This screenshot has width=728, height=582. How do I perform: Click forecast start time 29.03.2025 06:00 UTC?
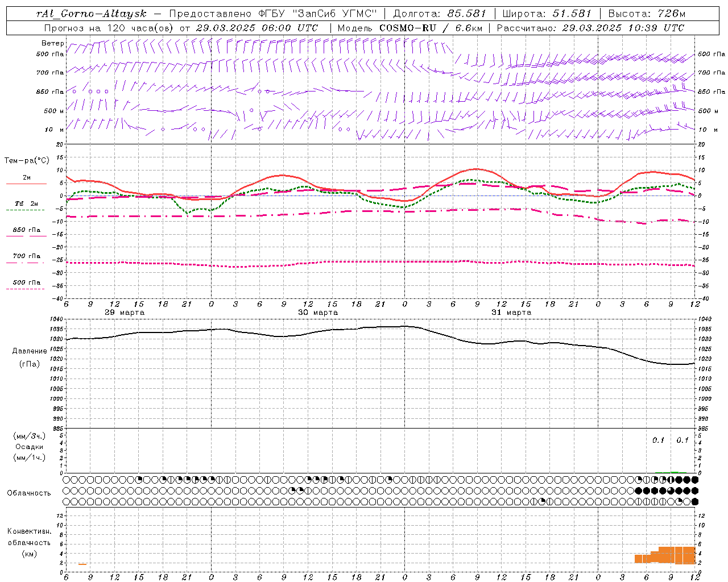(x=257, y=28)
